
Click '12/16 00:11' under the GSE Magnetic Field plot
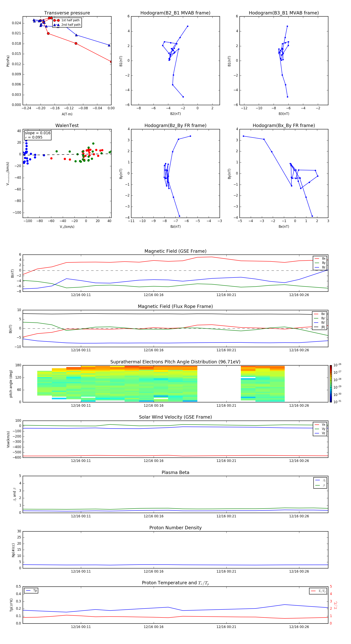(x=81, y=295)
